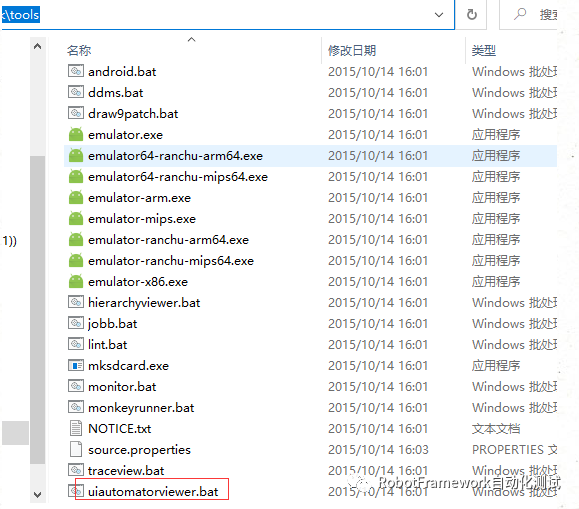The width and height of the screenshot is (579, 509).
Task: Select the emulator-x86.exe file name
Action: [x=138, y=282]
